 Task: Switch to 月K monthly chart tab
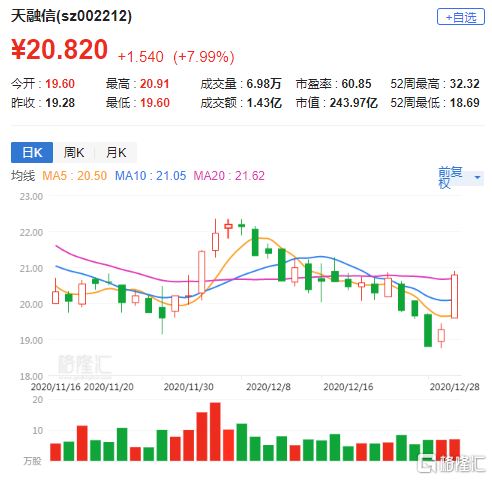[116, 152]
